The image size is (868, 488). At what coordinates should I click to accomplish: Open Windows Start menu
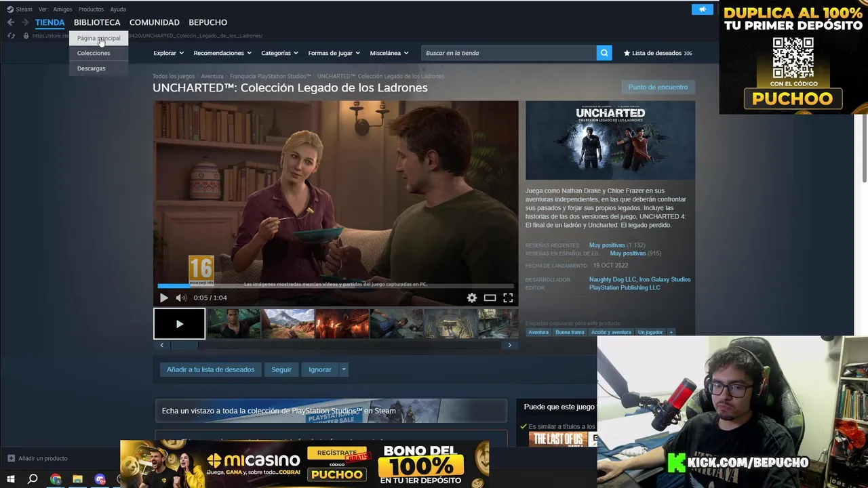11,479
